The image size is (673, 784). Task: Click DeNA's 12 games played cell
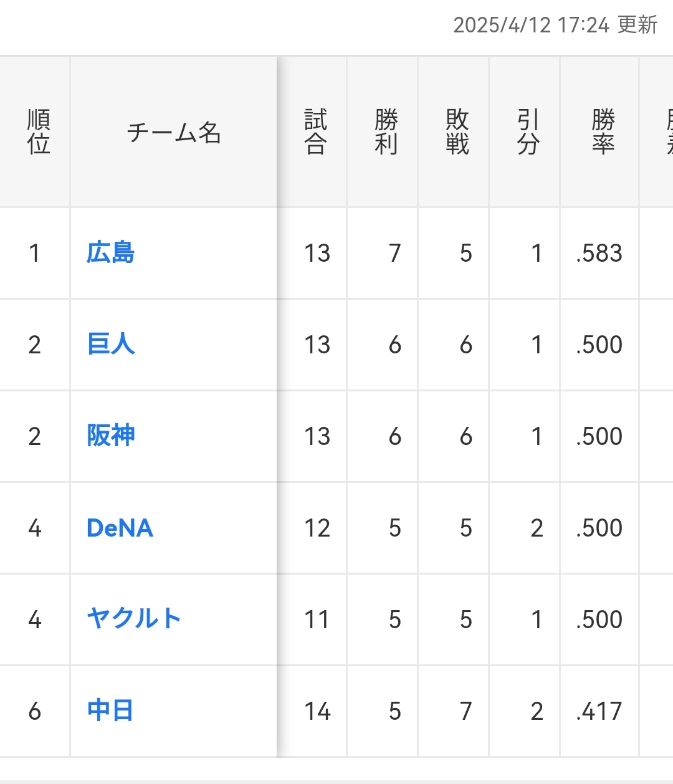317,528
